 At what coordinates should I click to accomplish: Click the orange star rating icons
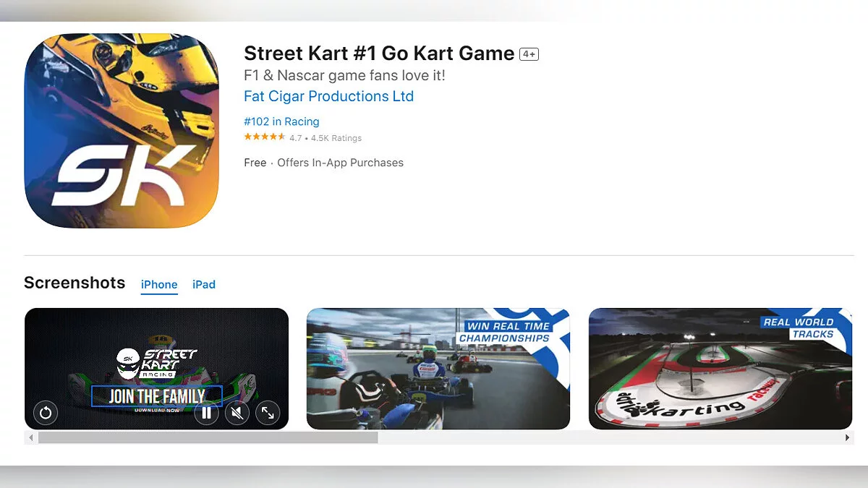pos(265,137)
